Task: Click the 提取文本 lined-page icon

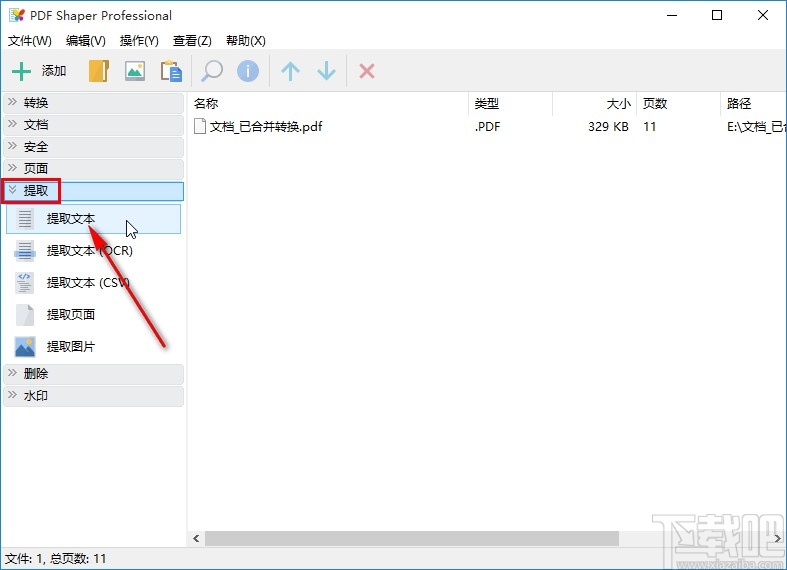Action: [x=25, y=219]
